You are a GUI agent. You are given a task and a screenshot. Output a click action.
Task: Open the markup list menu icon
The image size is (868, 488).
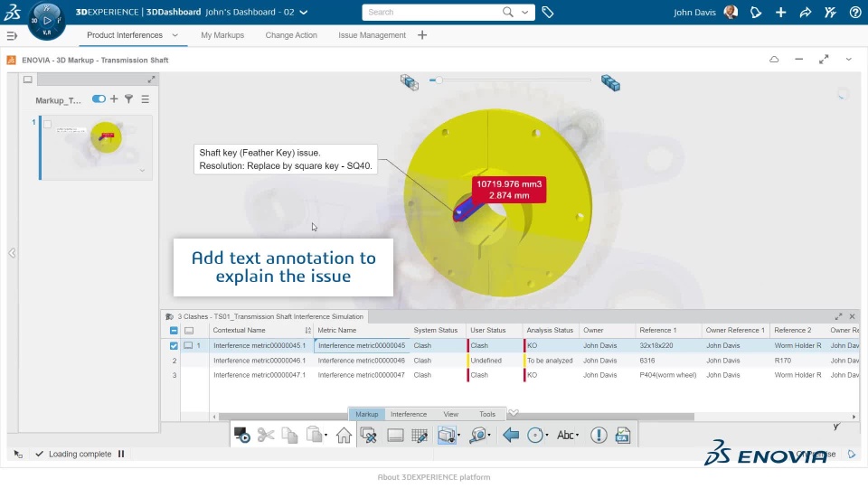point(145,99)
